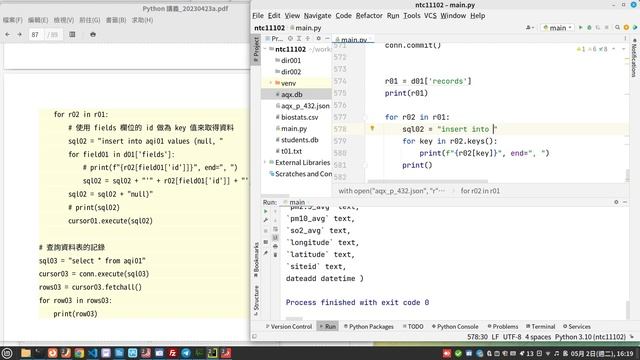Open PyCharm Navigate menu

point(317,16)
